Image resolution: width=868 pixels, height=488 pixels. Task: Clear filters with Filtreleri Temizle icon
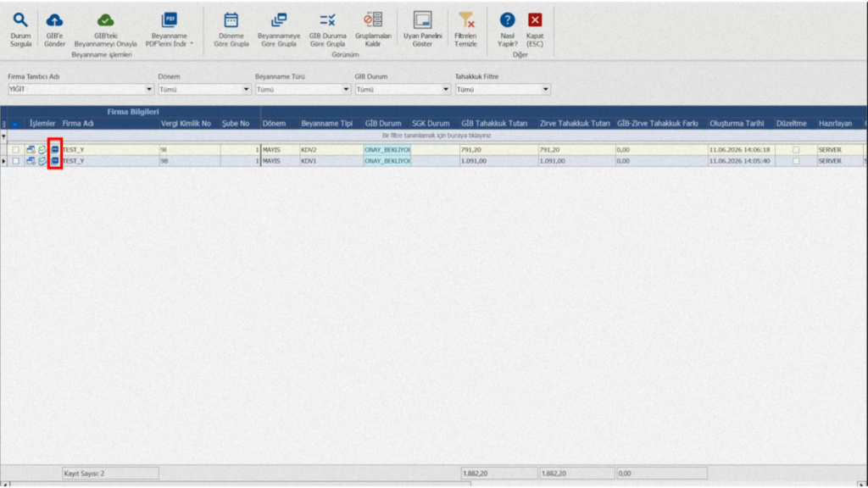coord(466,20)
